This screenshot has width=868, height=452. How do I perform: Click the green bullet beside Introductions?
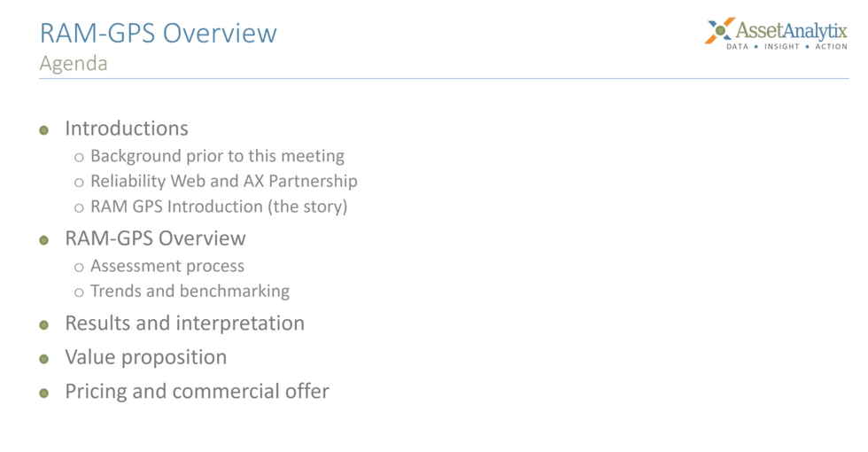tap(44, 130)
